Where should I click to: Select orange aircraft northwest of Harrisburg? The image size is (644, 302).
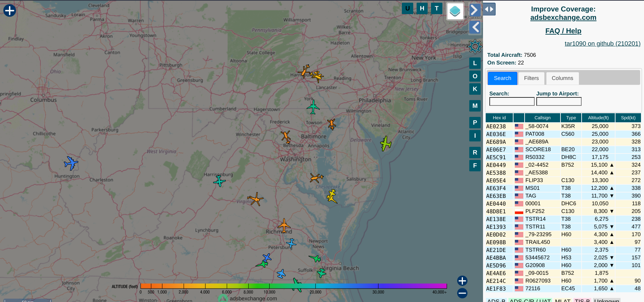click(x=304, y=71)
